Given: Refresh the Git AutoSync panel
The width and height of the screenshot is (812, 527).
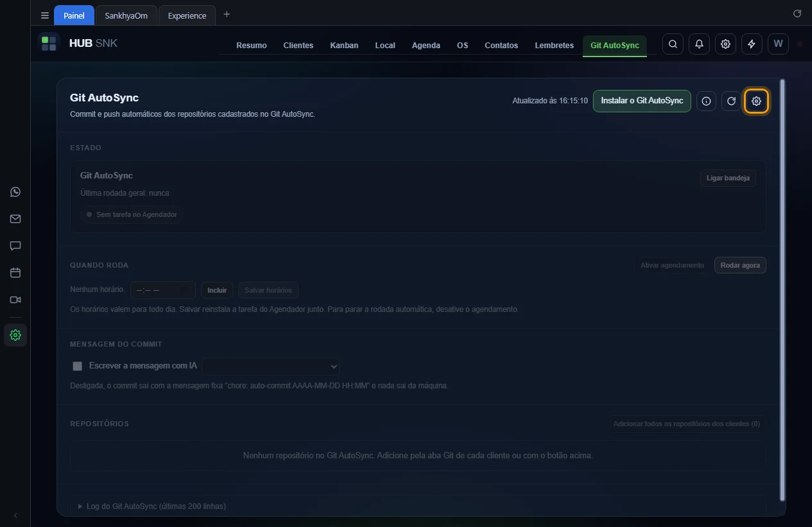Looking at the screenshot, I should (x=731, y=101).
